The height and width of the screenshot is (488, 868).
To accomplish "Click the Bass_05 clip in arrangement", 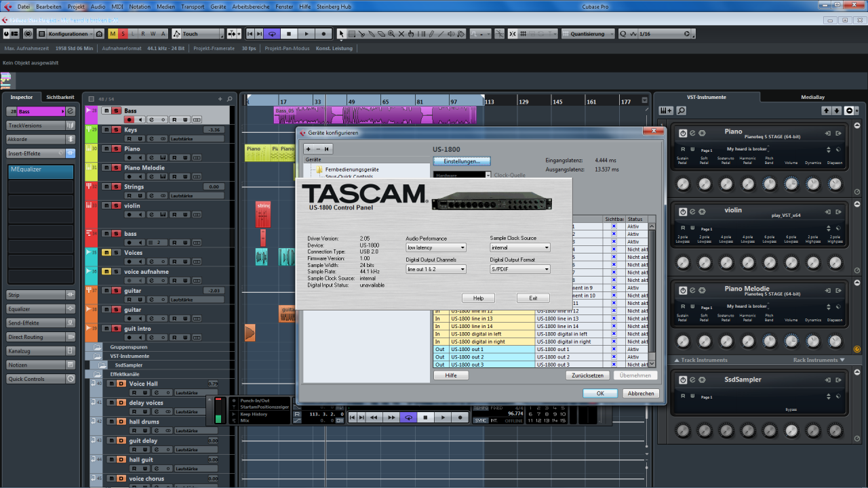I will [374, 115].
